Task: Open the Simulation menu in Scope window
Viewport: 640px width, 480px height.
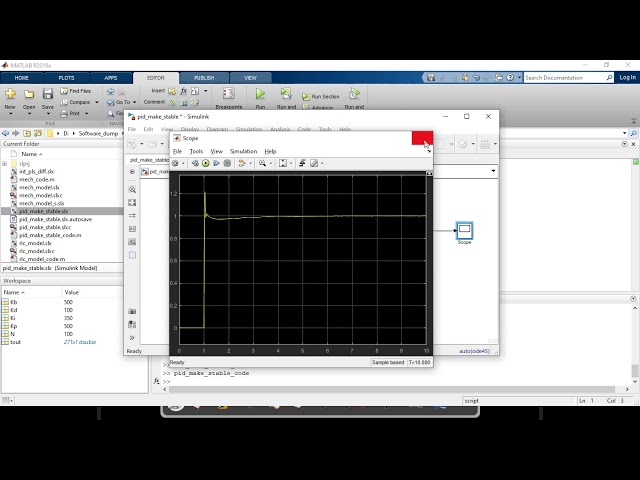Action: [x=244, y=151]
